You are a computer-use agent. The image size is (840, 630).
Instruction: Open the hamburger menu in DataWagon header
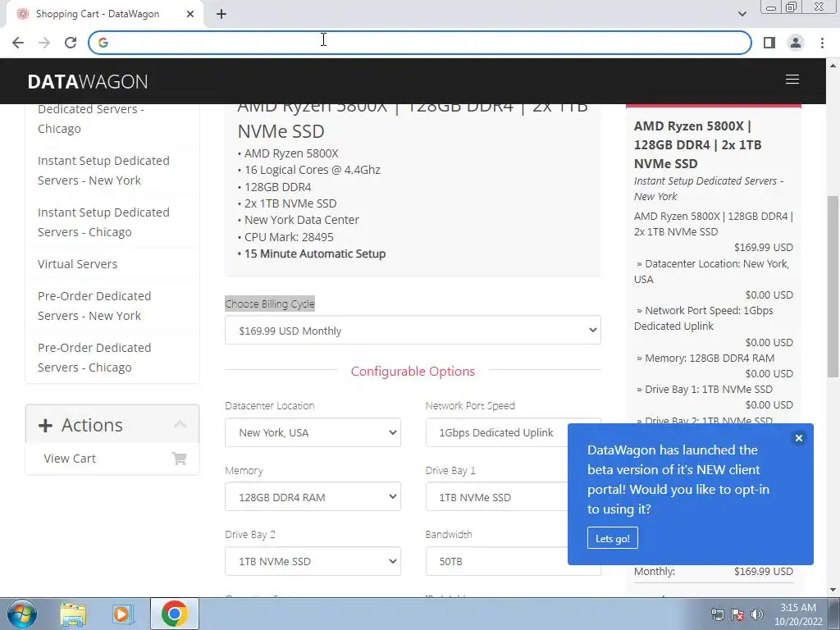click(x=792, y=80)
